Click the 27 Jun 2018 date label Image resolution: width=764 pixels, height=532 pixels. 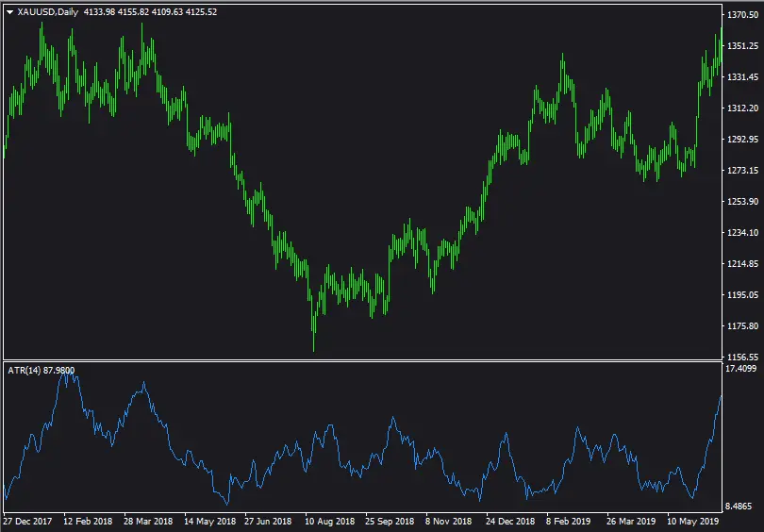pos(268,522)
